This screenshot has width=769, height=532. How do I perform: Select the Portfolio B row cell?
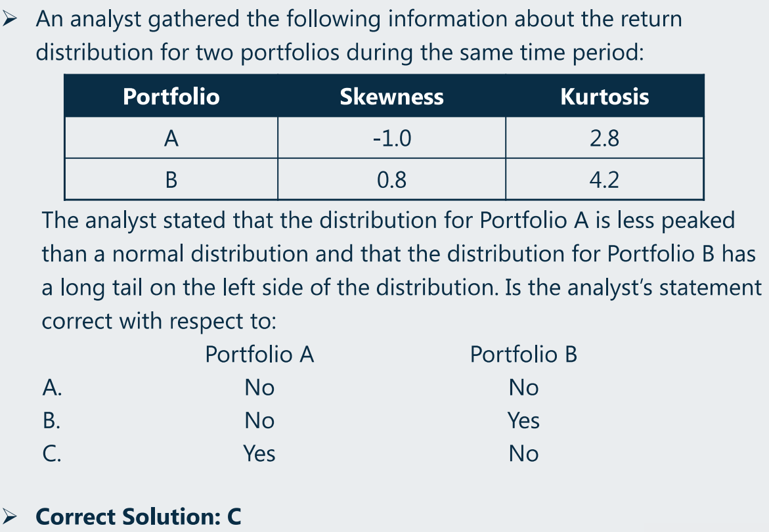click(x=171, y=179)
